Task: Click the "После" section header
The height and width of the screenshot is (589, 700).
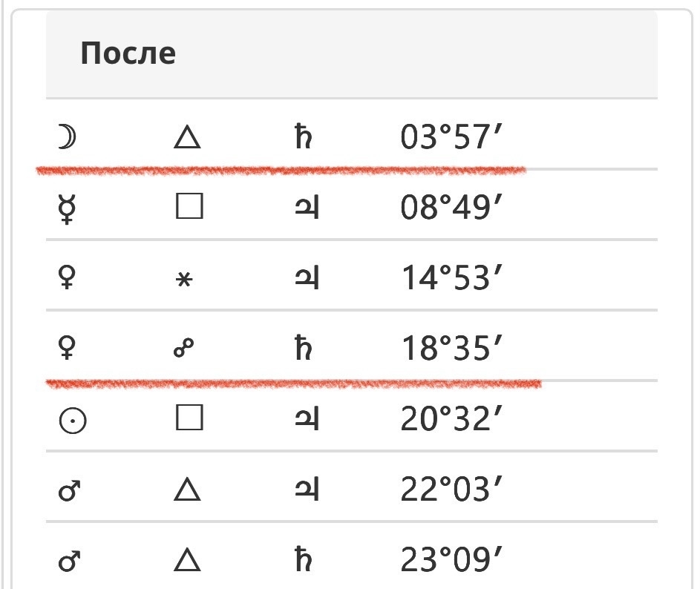Action: pyautogui.click(x=128, y=53)
